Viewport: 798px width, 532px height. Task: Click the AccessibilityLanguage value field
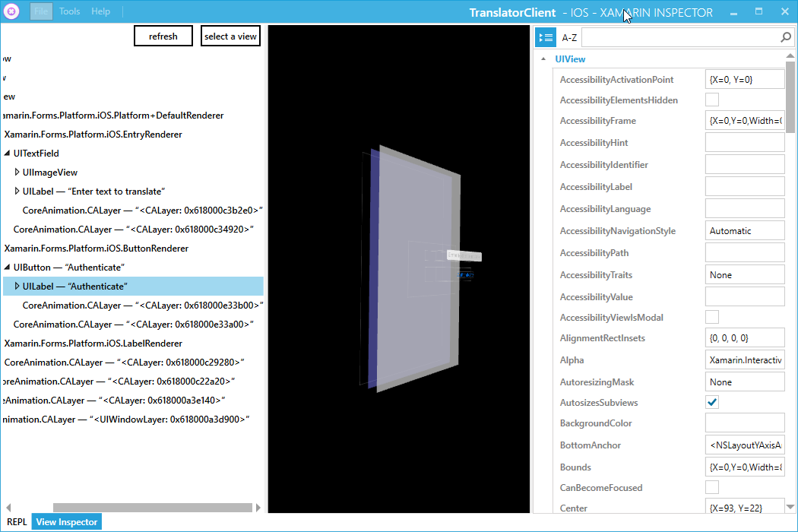pos(745,209)
